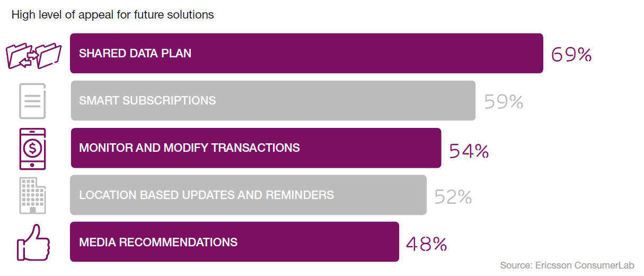The height and width of the screenshot is (276, 644).
Task: Click the 54% value label
Action: tap(469, 151)
